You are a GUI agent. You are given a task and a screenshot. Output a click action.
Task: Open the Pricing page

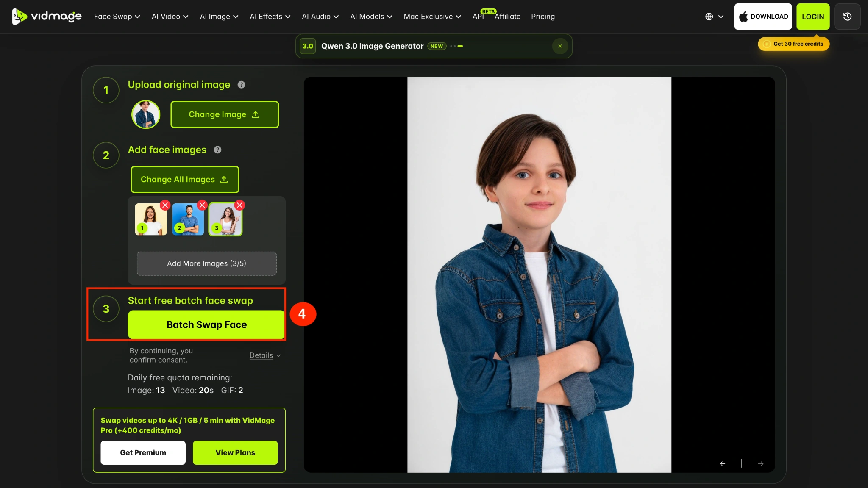tap(543, 17)
